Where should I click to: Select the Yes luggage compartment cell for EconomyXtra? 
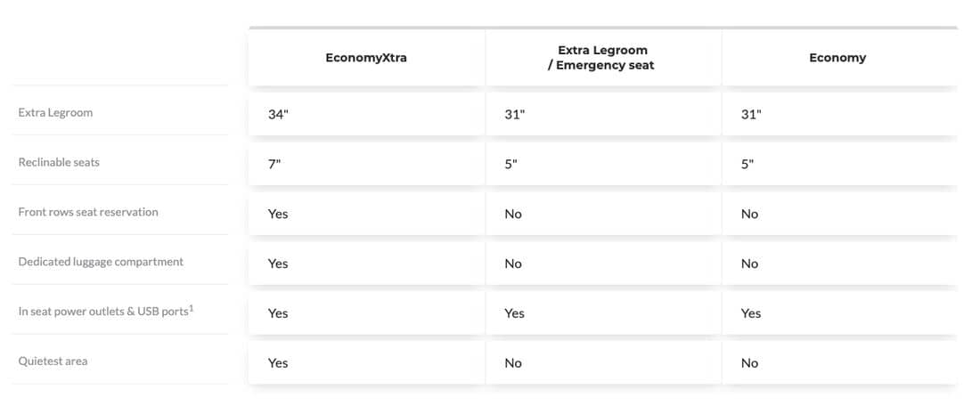366,264
